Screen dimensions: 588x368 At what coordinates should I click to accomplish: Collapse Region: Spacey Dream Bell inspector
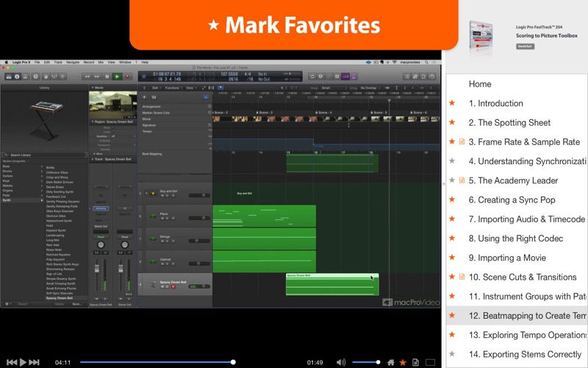click(x=93, y=121)
